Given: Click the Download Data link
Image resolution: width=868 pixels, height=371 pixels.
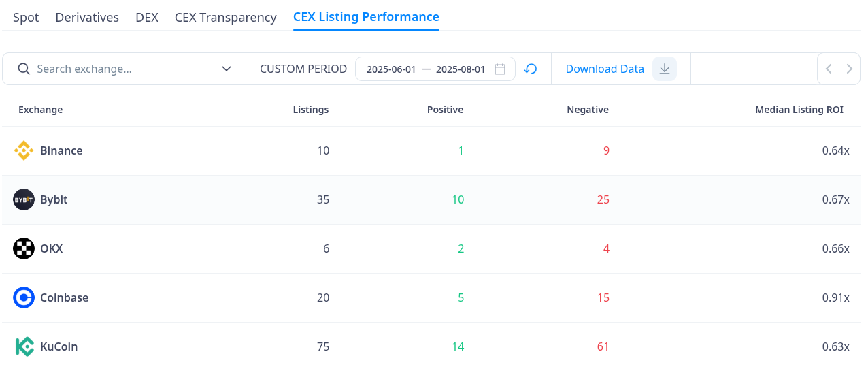Looking at the screenshot, I should tap(605, 69).
